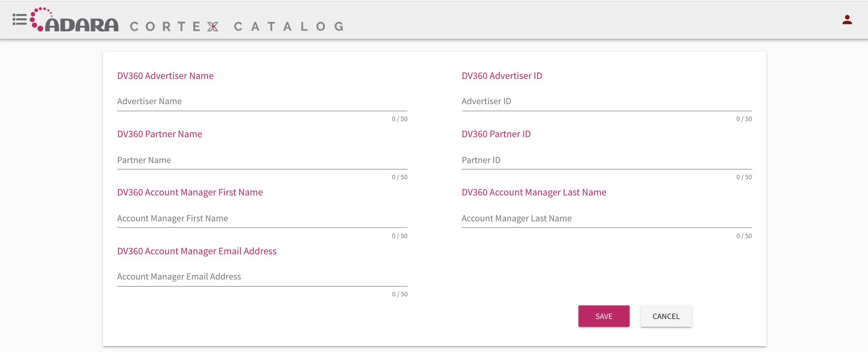
Task: Focus the Advertiser ID input field
Action: point(607,101)
